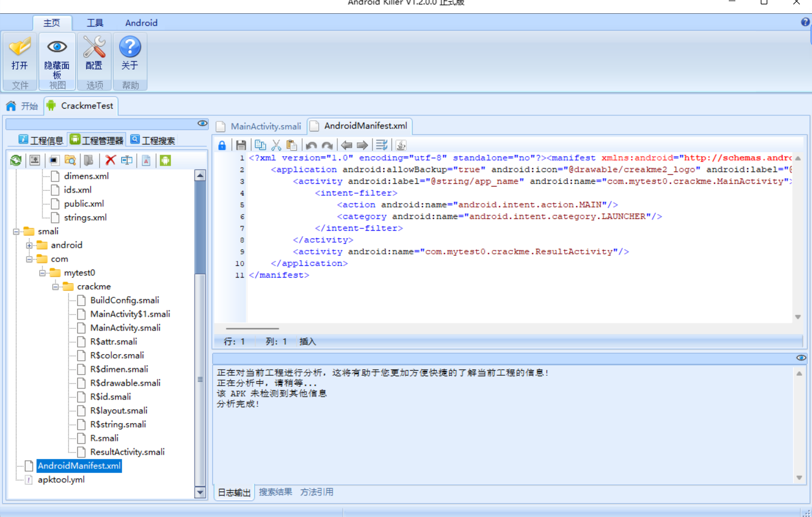812x517 pixels.
Task: Collapse the smali folder node
Action: (x=17, y=232)
